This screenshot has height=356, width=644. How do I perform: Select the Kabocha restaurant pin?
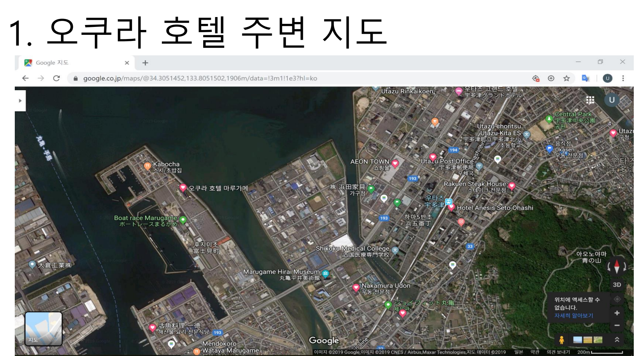click(147, 166)
